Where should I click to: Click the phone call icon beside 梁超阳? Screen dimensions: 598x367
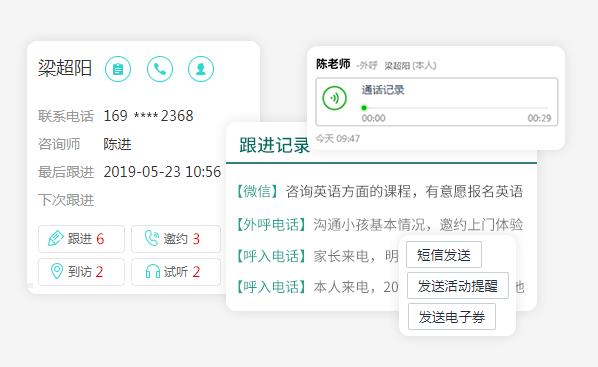click(160, 69)
